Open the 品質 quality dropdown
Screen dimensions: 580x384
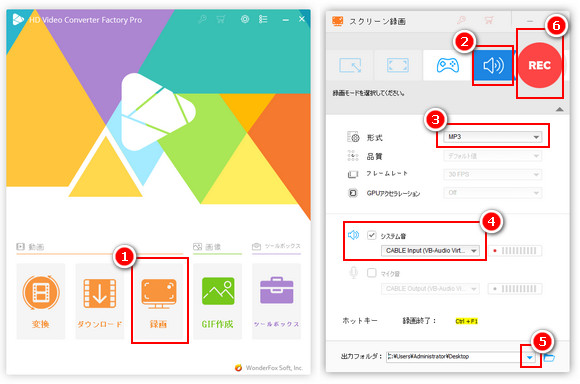[492, 156]
